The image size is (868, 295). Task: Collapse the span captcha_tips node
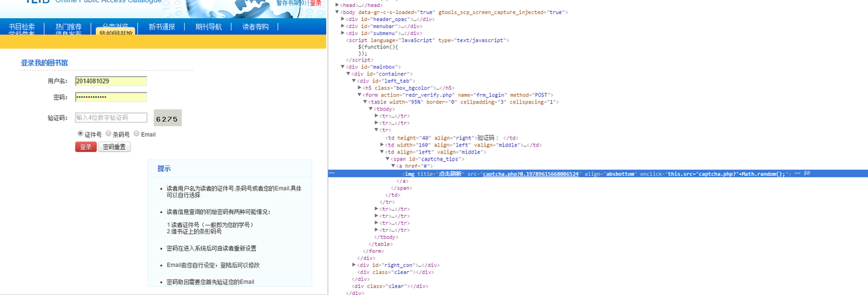pos(388,159)
